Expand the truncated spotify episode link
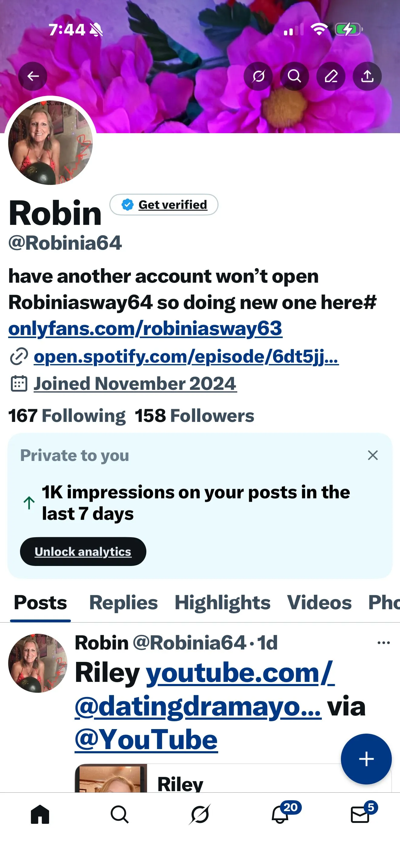This screenshot has height=868, width=400. coord(185,357)
